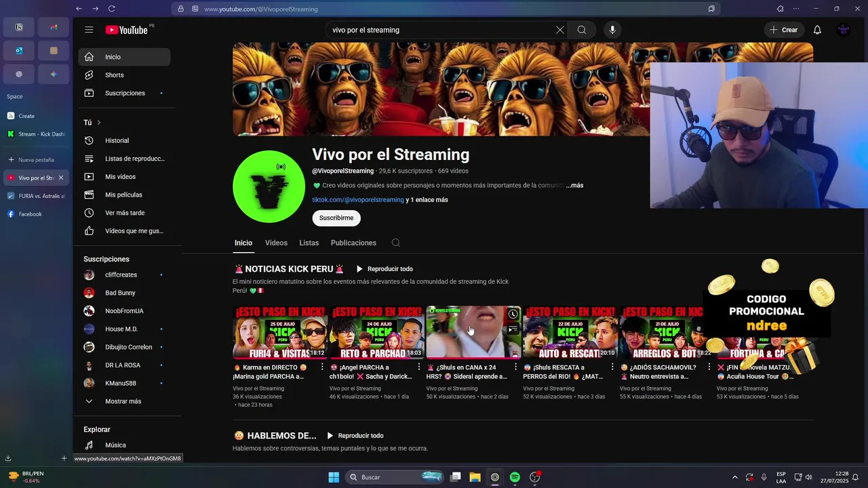Viewport: 868px width, 488px height.
Task: Click the Suscribirme button
Action: pos(336,218)
